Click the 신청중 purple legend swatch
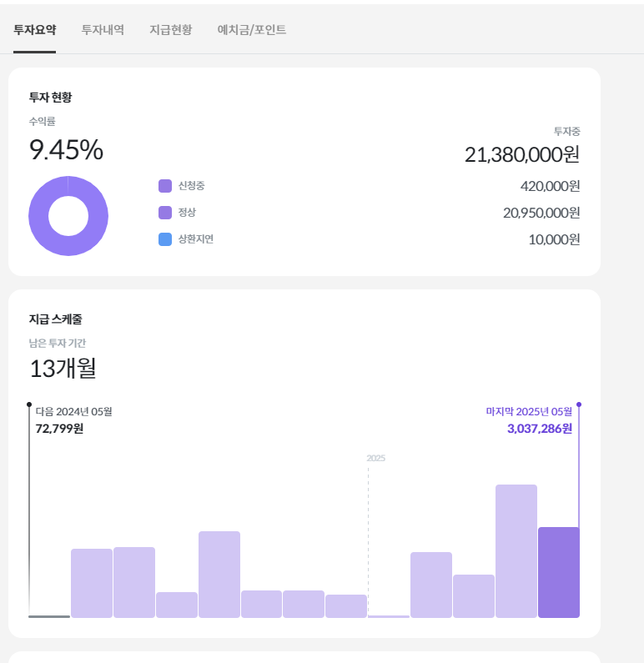The width and height of the screenshot is (644, 663). coord(165,186)
